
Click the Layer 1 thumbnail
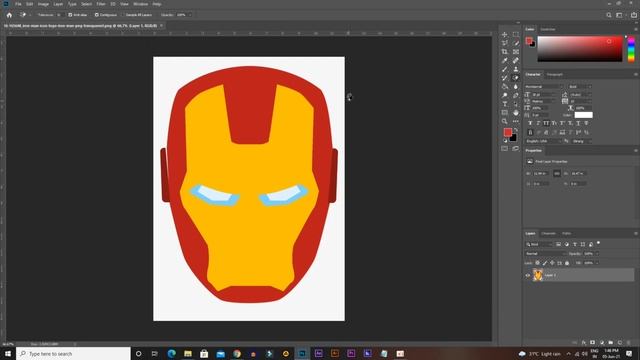(x=538, y=275)
